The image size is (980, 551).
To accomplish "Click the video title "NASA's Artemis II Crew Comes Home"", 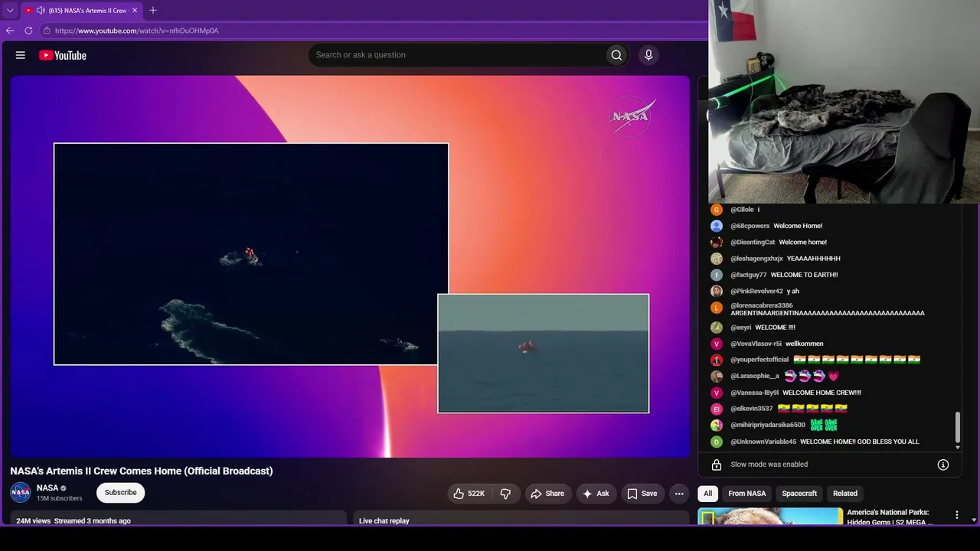I will click(142, 471).
